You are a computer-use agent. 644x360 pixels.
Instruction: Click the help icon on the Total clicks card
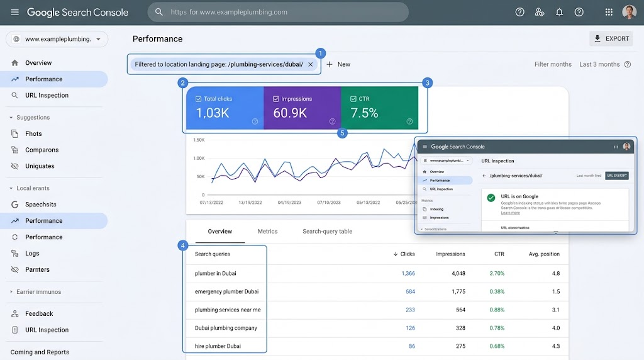(255, 121)
